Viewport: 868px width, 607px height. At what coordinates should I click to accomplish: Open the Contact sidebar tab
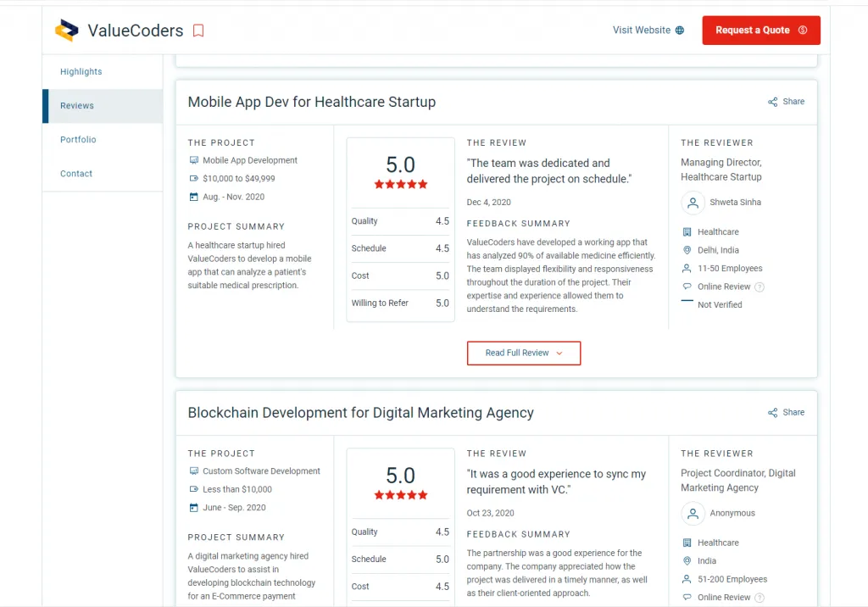[x=76, y=173]
